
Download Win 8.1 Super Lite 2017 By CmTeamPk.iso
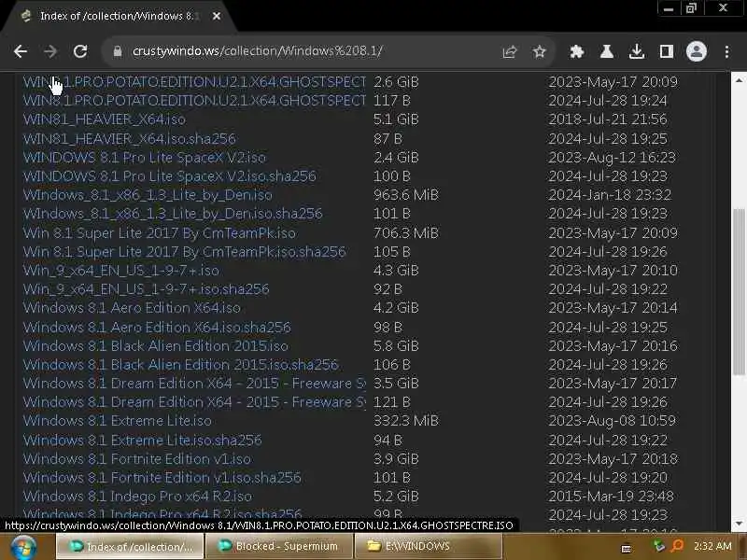coord(160,232)
